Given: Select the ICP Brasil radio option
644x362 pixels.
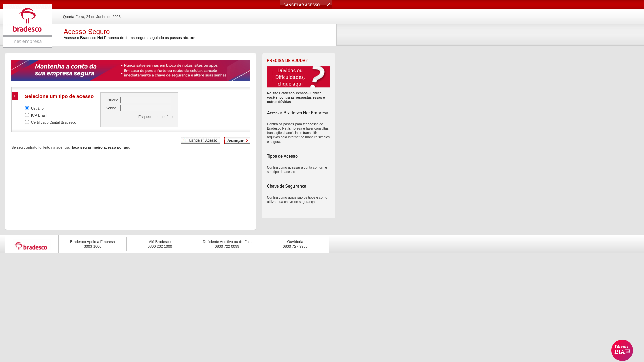Looking at the screenshot, I should [27, 115].
